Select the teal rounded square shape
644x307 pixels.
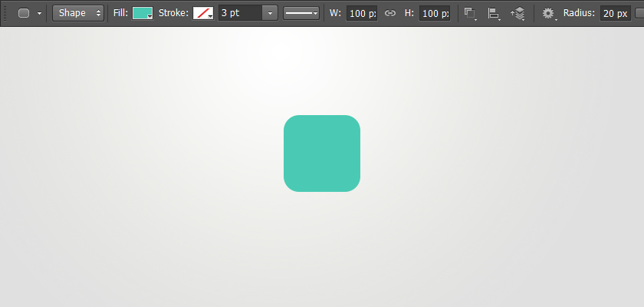pyautogui.click(x=322, y=153)
